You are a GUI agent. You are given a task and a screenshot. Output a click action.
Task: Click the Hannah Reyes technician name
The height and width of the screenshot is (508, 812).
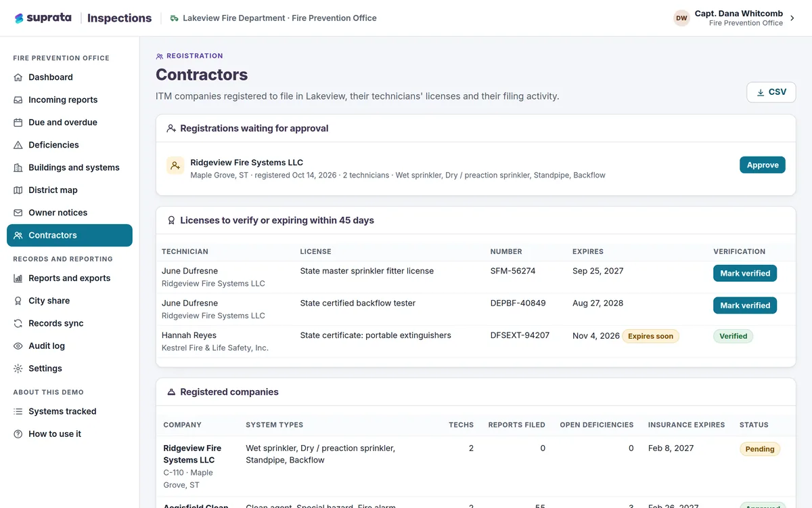(x=188, y=335)
